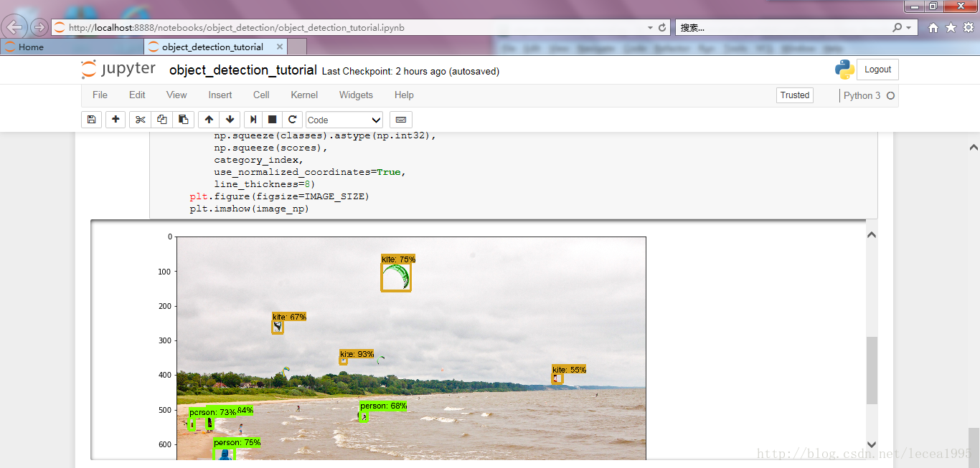Open the Kernel menu
This screenshot has width=980, height=468.
click(304, 95)
